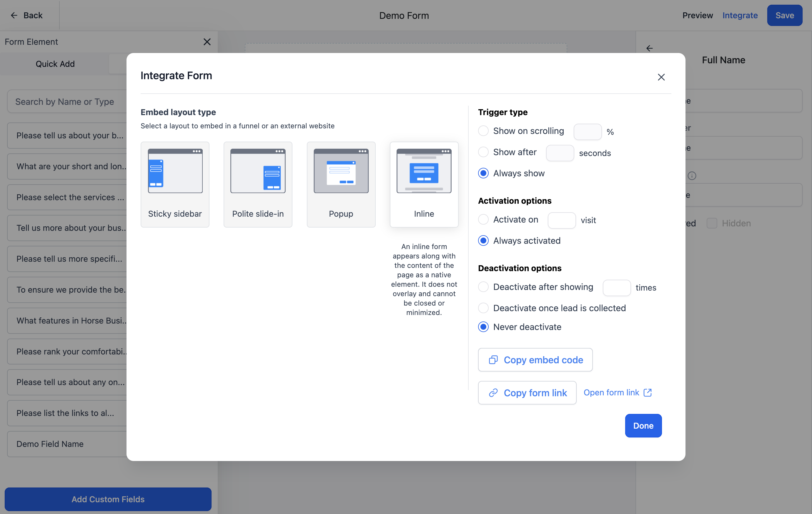This screenshot has width=812, height=514.
Task: Choose the Polite slide-in layout thumbnail
Action: coord(258,184)
